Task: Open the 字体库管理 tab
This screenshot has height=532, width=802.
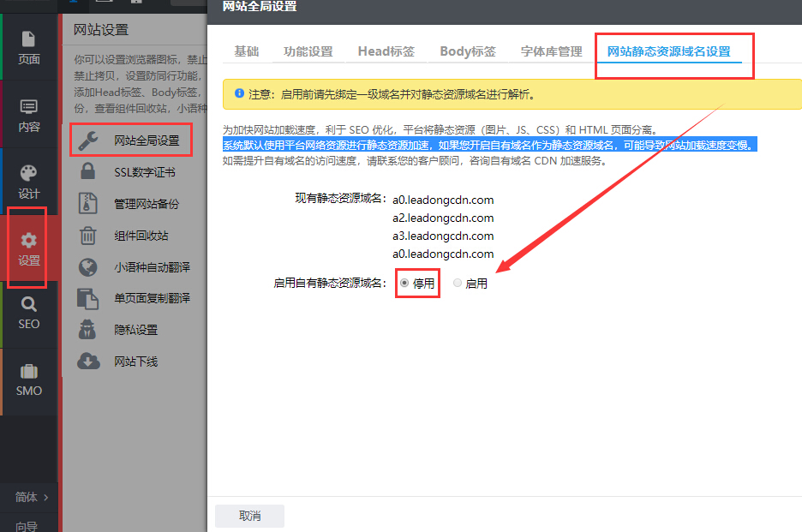Action: (x=551, y=51)
